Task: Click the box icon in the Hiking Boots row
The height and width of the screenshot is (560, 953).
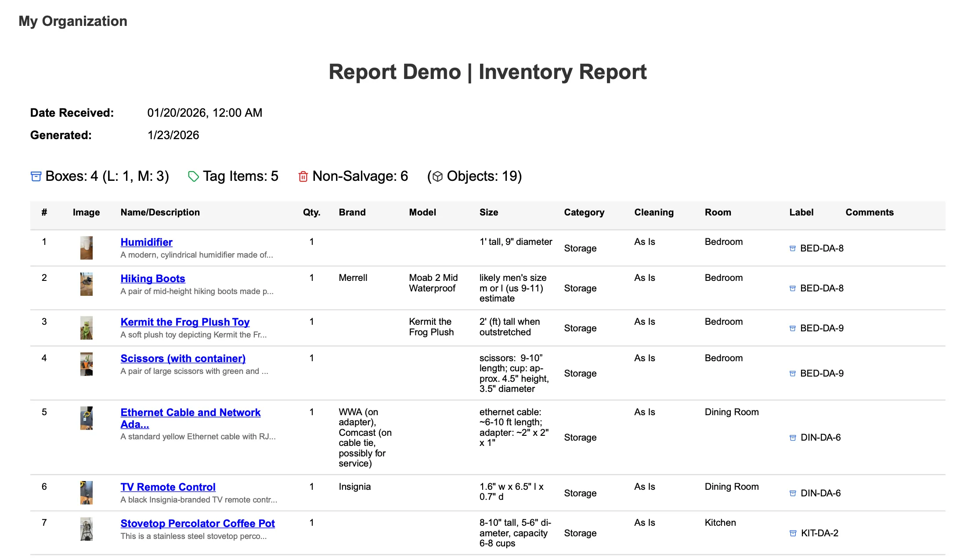Action: [793, 288]
